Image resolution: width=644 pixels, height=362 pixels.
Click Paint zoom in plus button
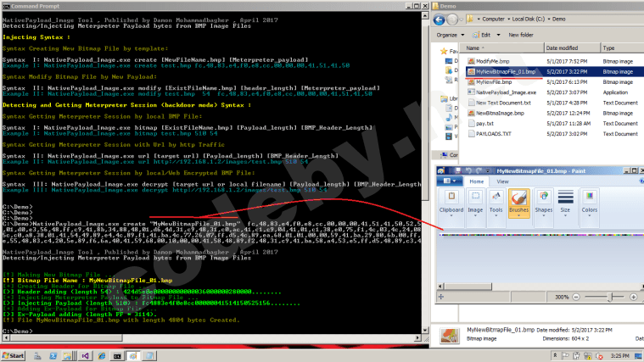(x=633, y=297)
